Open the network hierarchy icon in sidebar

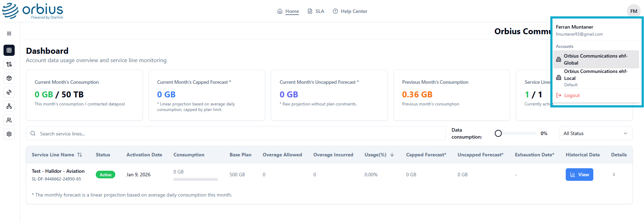pos(9,106)
